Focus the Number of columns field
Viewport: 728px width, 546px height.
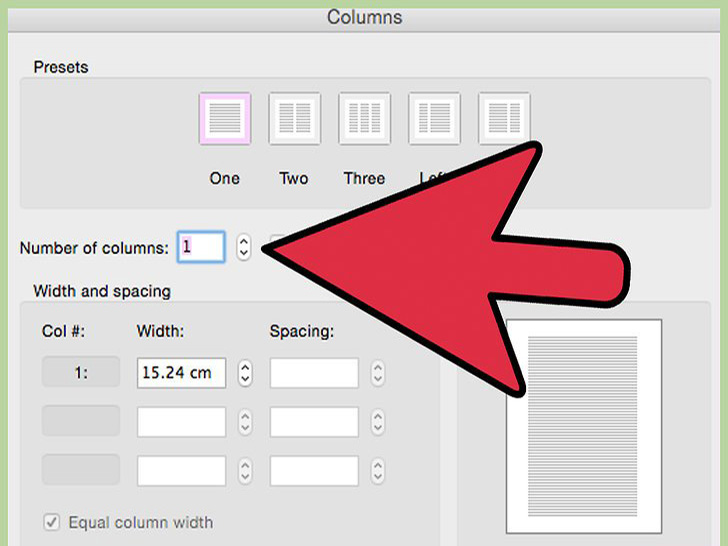pos(201,247)
